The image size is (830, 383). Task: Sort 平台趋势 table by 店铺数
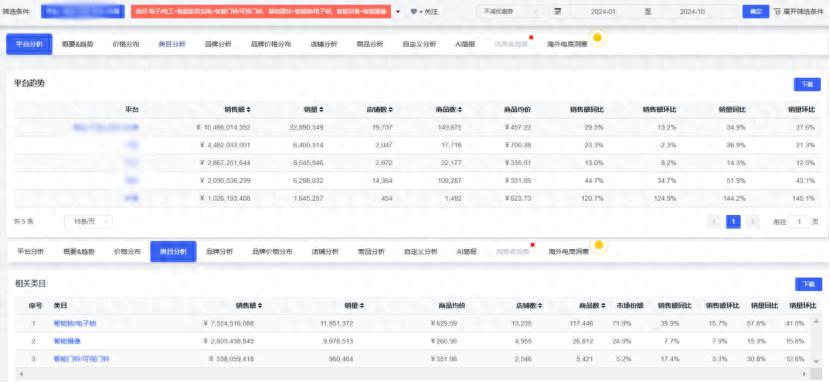pos(390,110)
